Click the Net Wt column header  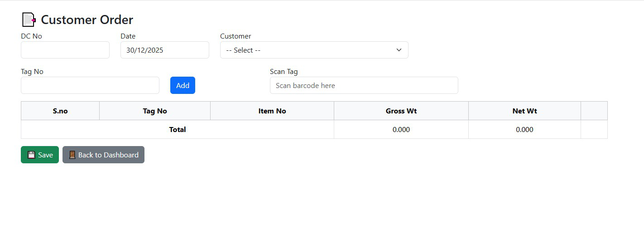[x=524, y=111]
